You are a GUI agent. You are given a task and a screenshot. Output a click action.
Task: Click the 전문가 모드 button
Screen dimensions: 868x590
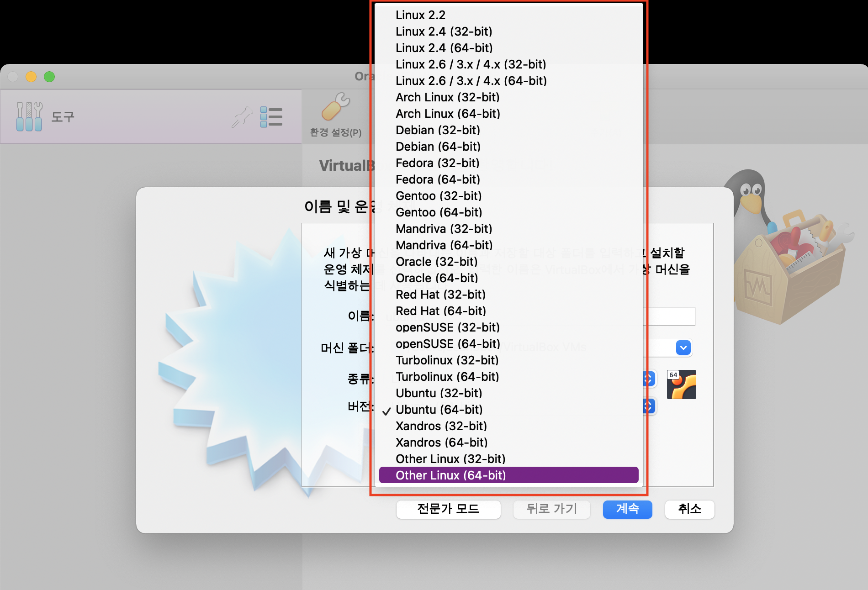pyautogui.click(x=448, y=509)
